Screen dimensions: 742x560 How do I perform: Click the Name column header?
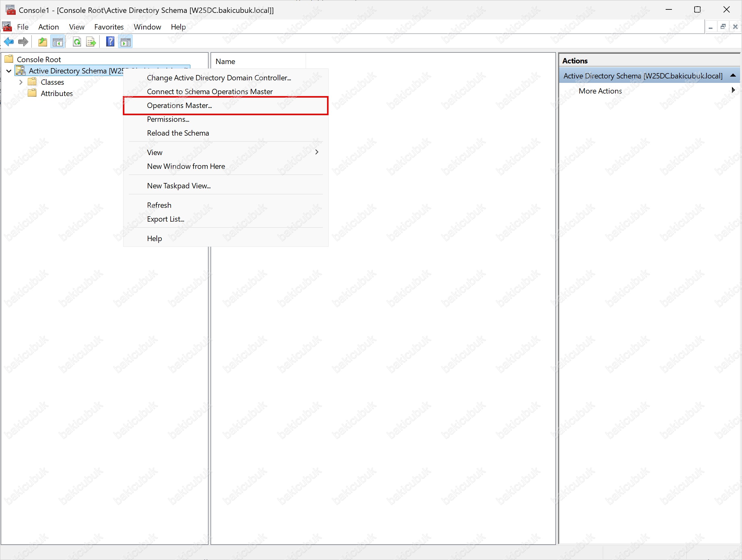[x=258, y=61]
